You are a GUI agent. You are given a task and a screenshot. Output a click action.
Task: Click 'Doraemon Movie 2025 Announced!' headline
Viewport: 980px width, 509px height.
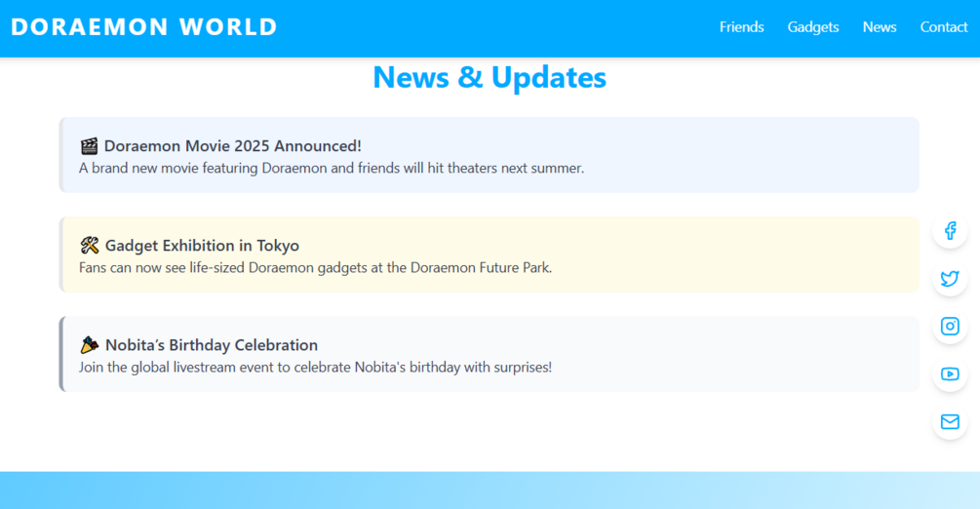click(x=232, y=145)
